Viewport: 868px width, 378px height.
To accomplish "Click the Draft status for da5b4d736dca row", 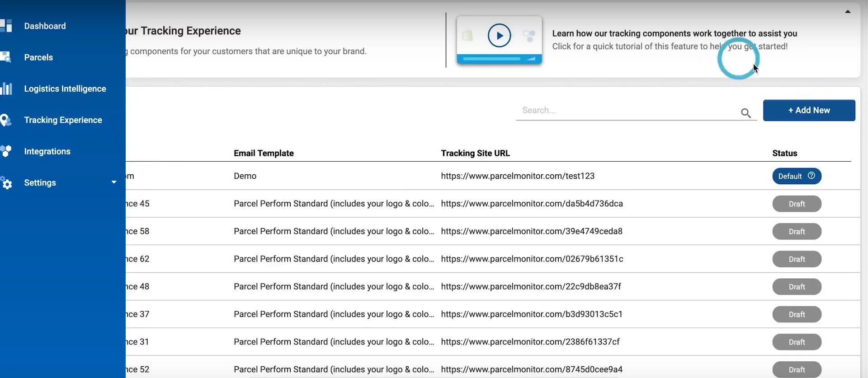I will 797,204.
